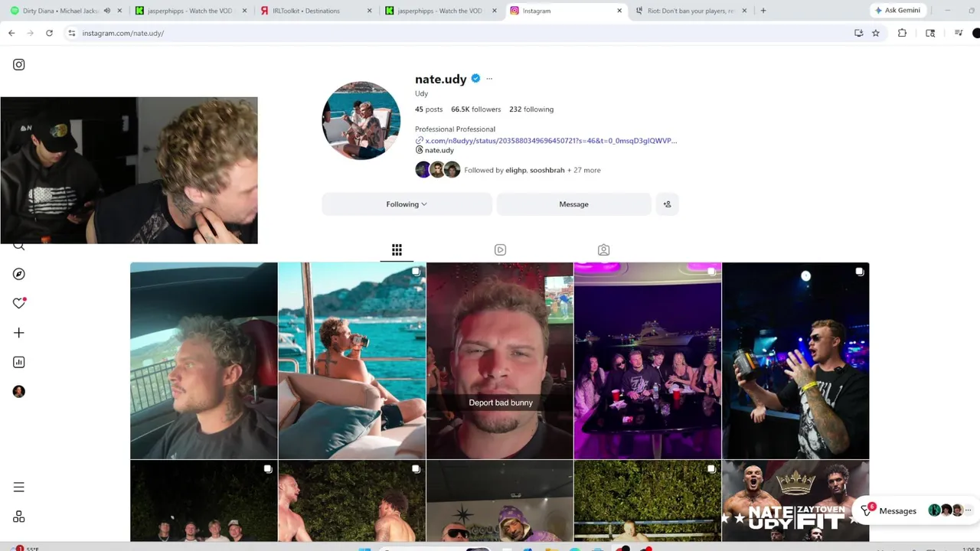
Task: Go back with the browser back arrow
Action: click(x=11, y=33)
